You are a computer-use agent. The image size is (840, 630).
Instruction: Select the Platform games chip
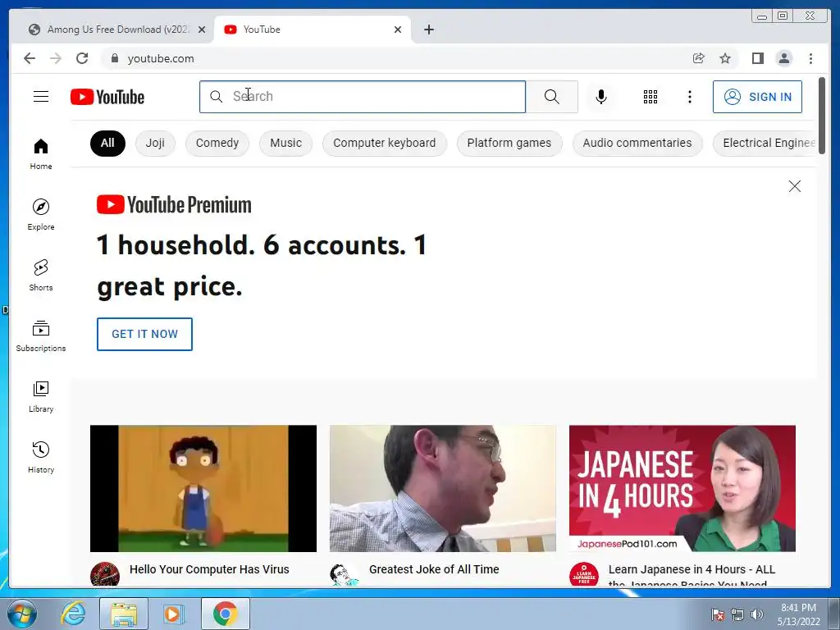point(509,143)
